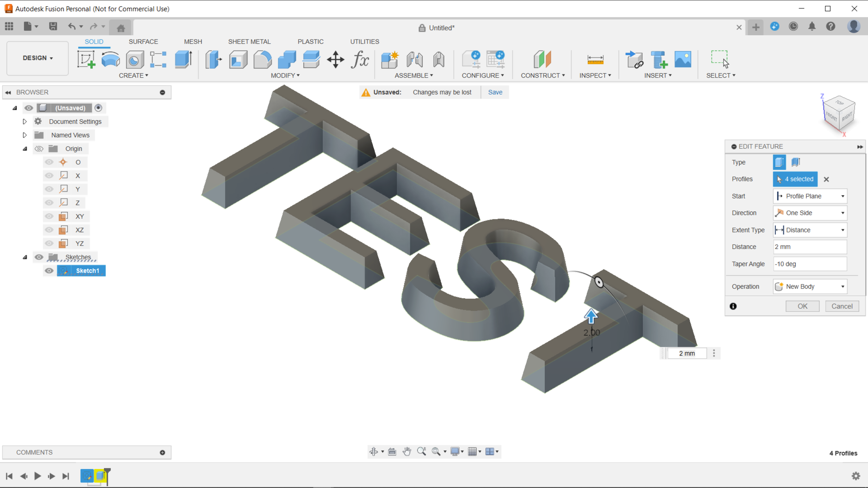Clear the Profiles selection with X
The image size is (868, 488).
coord(827,180)
